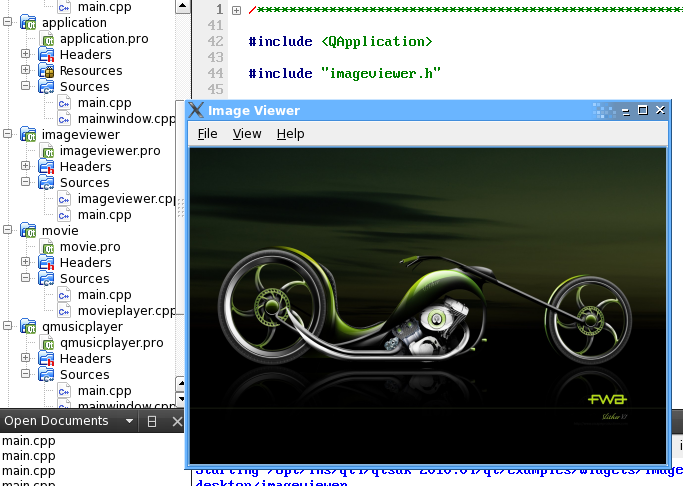
Task: Click the QApplication include at line 42
Action: coord(341,42)
